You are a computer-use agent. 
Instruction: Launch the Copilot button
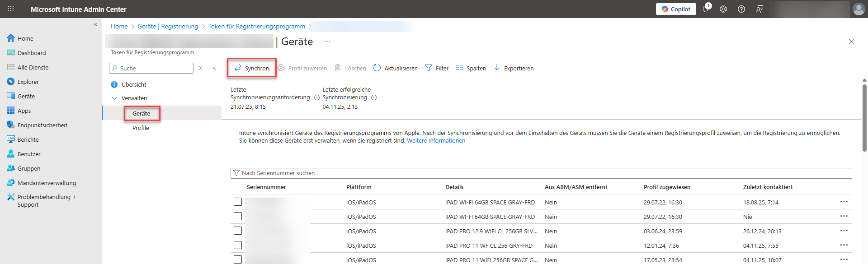pyautogui.click(x=676, y=9)
